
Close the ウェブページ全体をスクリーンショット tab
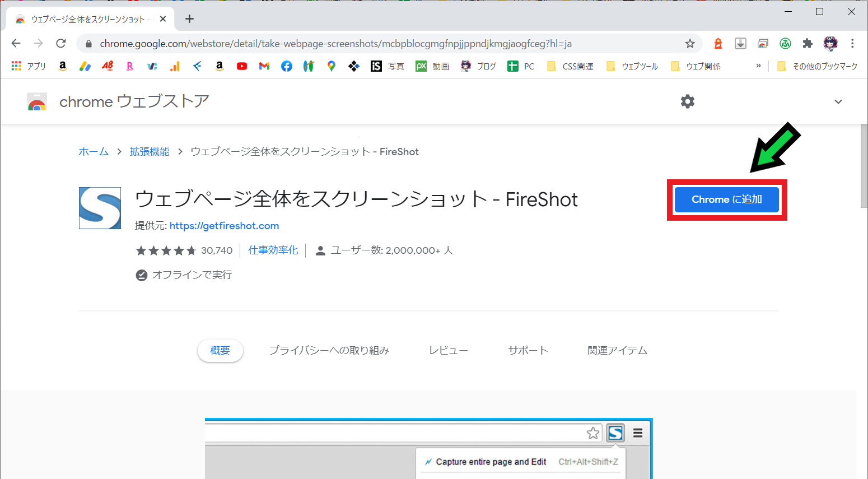163,19
